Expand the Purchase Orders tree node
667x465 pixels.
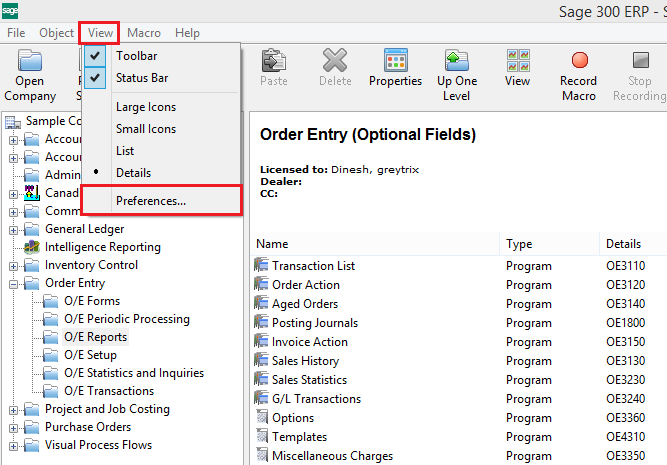[13, 428]
